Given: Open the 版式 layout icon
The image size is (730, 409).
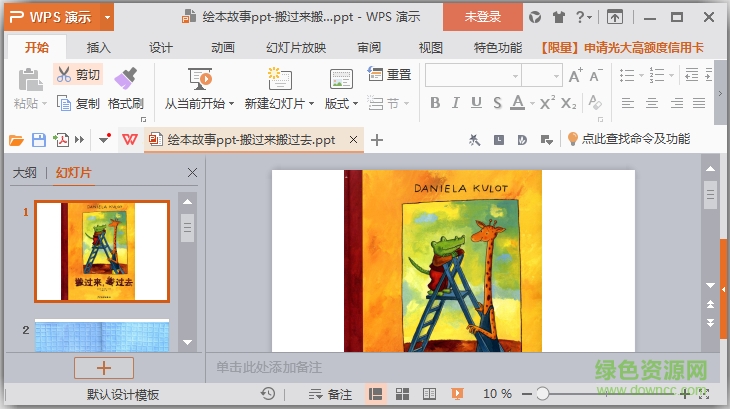Looking at the screenshot, I should (x=341, y=79).
